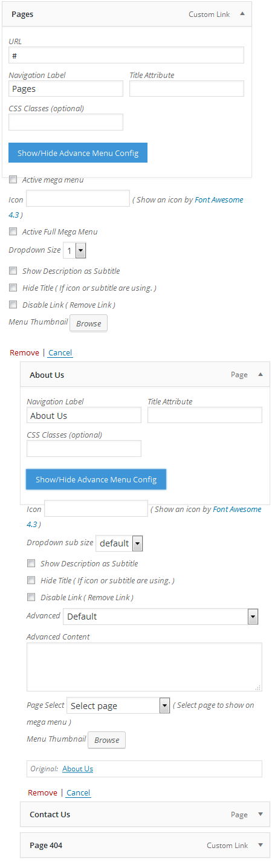Click Show/Hide Advance Menu Config under About Us
The image size is (275, 868).
[x=96, y=479]
